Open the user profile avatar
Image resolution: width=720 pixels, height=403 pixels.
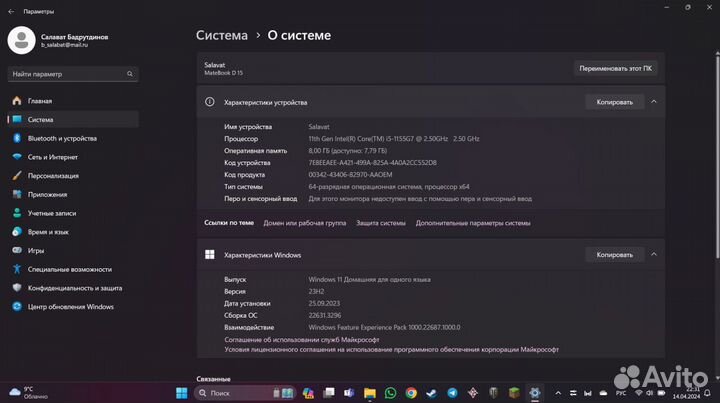pos(21,40)
